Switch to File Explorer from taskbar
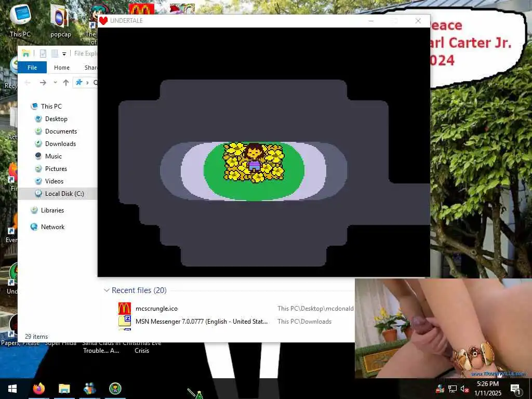The height and width of the screenshot is (399, 532). 64,389
